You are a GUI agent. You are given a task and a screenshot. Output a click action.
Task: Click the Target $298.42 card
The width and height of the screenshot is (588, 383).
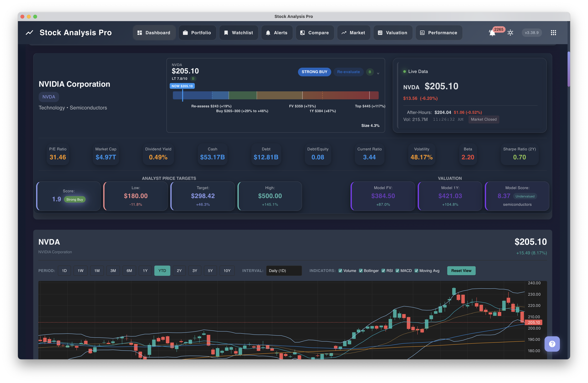pyautogui.click(x=203, y=196)
